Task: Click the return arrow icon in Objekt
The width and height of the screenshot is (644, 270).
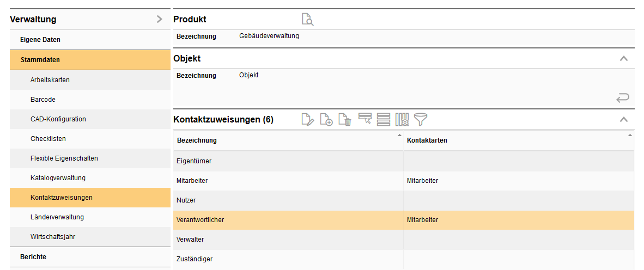Action: (623, 98)
